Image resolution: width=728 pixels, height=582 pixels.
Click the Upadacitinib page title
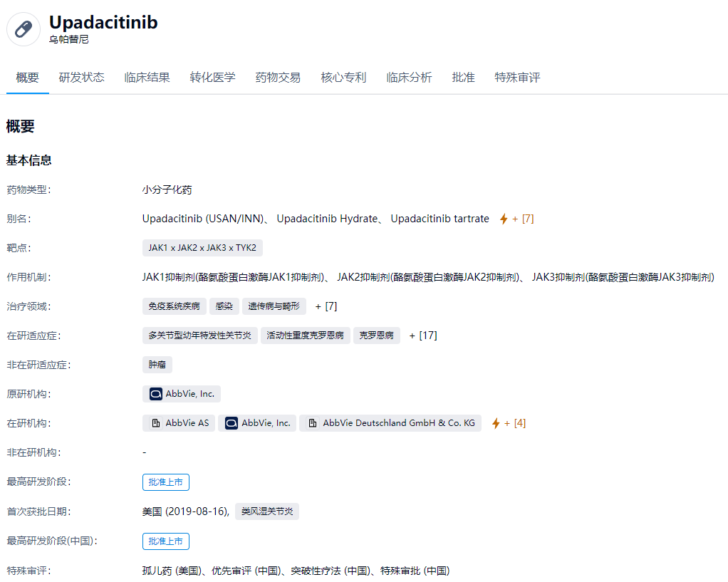pyautogui.click(x=103, y=22)
